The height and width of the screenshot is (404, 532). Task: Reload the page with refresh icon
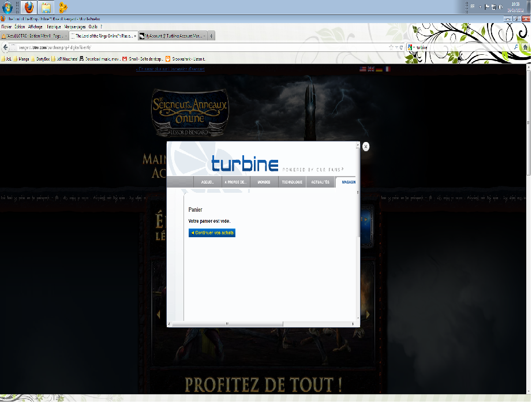tap(402, 47)
